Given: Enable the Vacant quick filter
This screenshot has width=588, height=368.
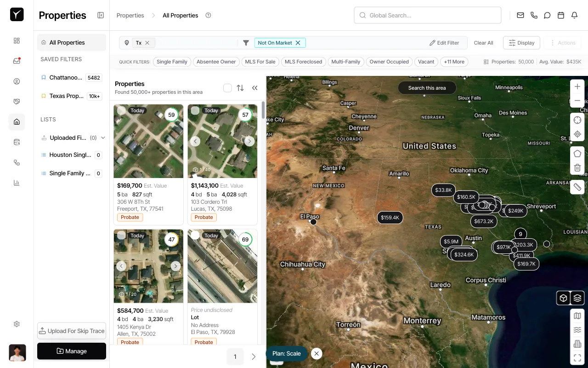Looking at the screenshot, I should (x=426, y=61).
